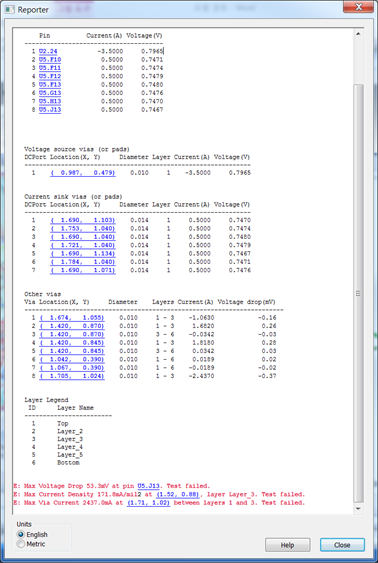Click the 1.8180 via current value

point(203,343)
